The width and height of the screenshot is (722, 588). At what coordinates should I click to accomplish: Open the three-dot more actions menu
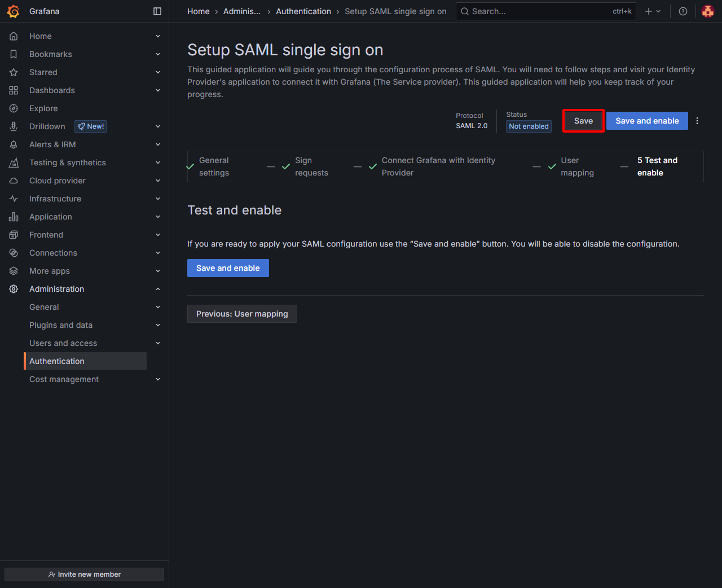(x=697, y=121)
